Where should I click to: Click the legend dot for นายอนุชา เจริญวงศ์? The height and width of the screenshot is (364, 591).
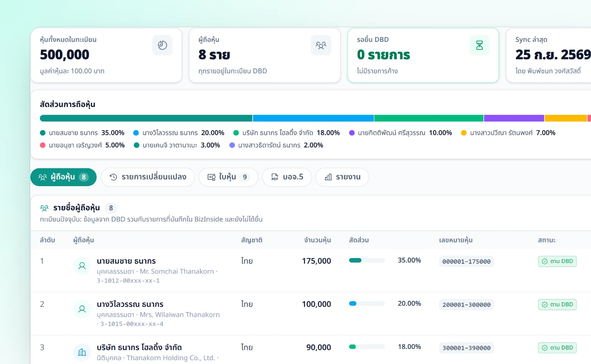(43, 145)
